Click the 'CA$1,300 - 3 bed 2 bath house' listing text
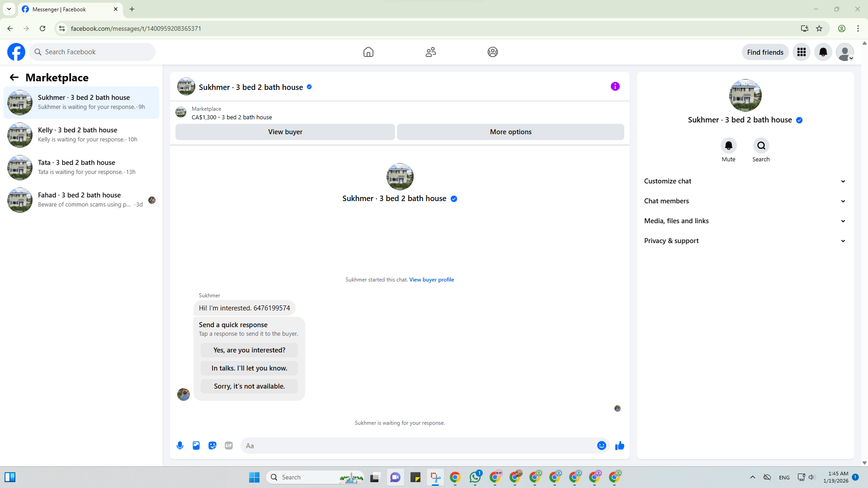 pyautogui.click(x=232, y=117)
